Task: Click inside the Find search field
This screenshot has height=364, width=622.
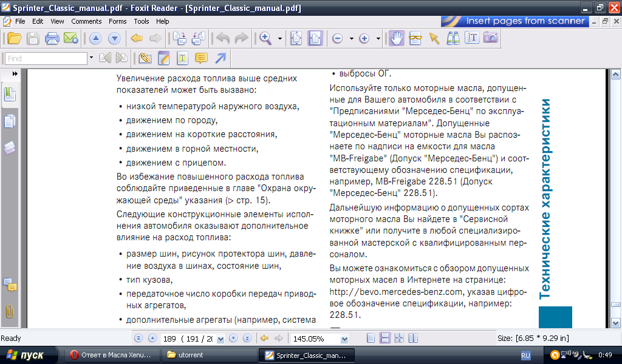Action: [46, 59]
